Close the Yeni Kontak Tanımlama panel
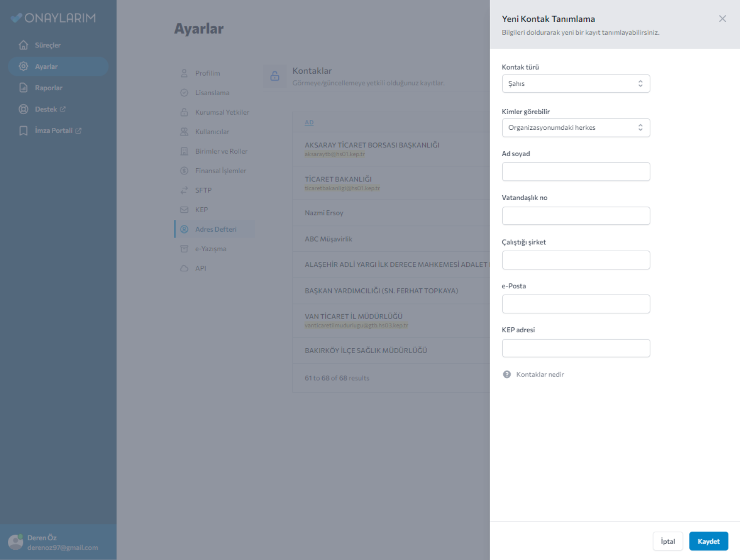740x560 pixels. coord(722,19)
